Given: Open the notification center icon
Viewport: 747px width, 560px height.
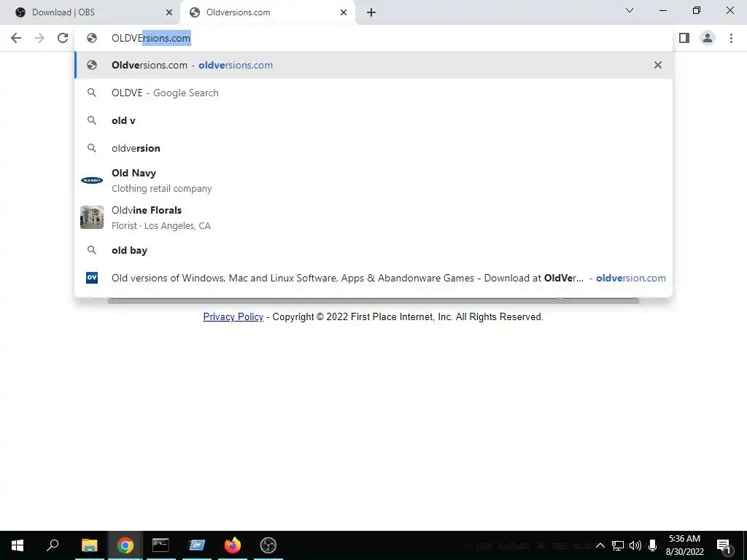Looking at the screenshot, I should point(724,545).
